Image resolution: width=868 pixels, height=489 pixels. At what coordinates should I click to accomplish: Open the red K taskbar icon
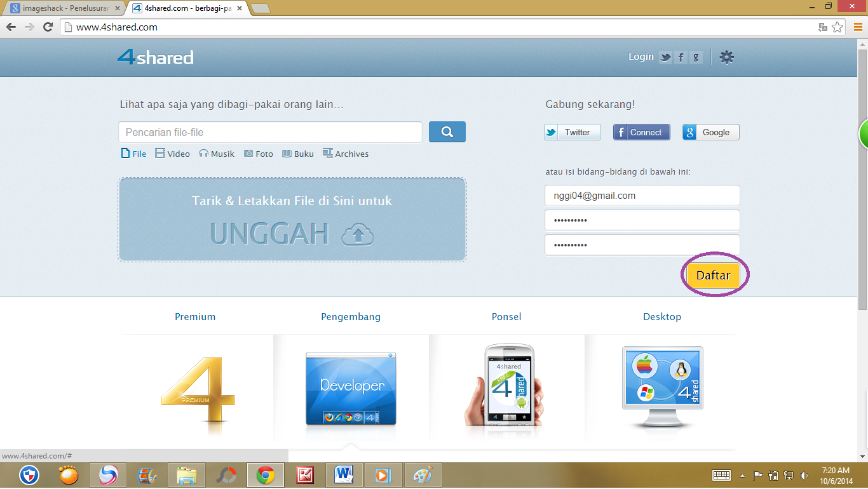tap(304, 475)
